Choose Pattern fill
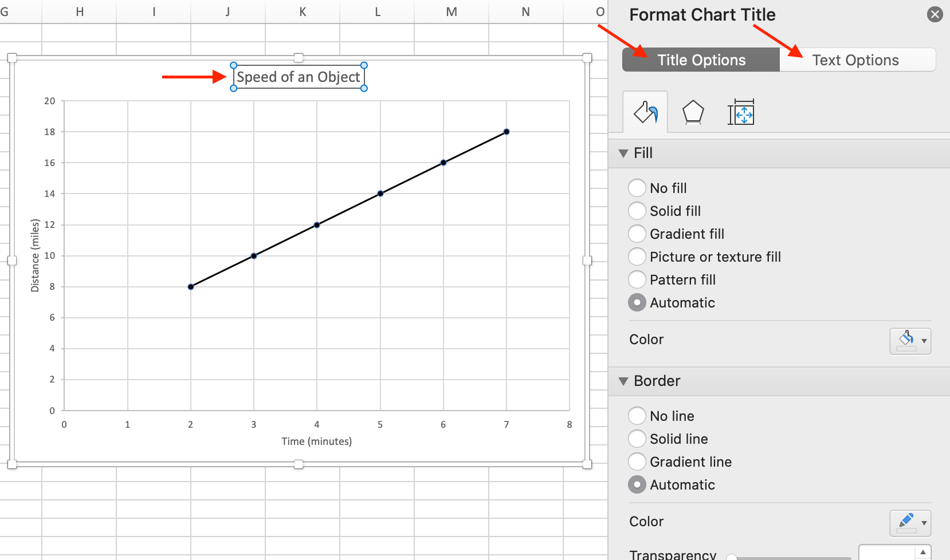 (637, 279)
